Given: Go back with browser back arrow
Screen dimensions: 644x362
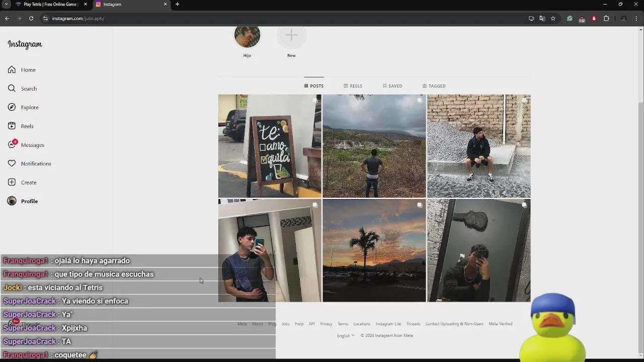Looking at the screenshot, I should point(7,19).
